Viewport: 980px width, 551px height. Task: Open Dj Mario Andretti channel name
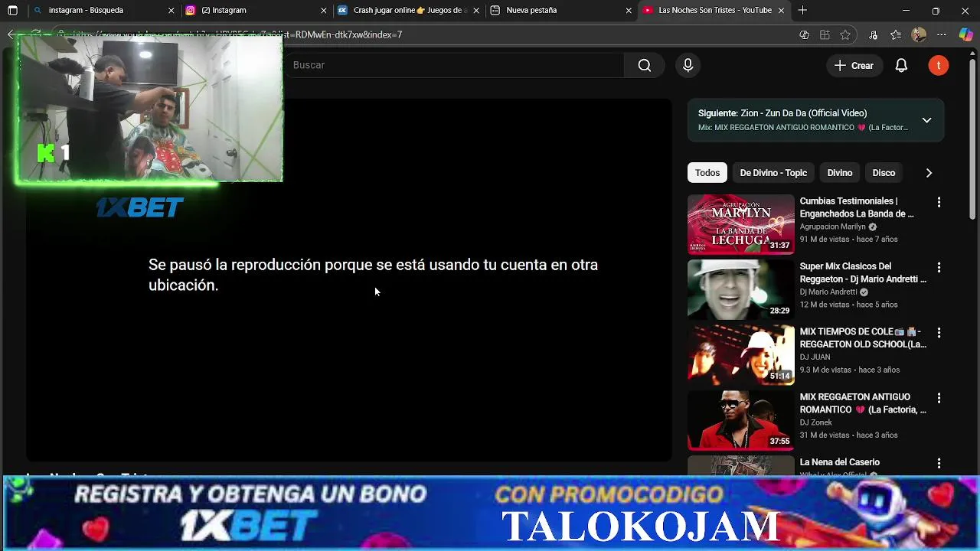(x=828, y=292)
